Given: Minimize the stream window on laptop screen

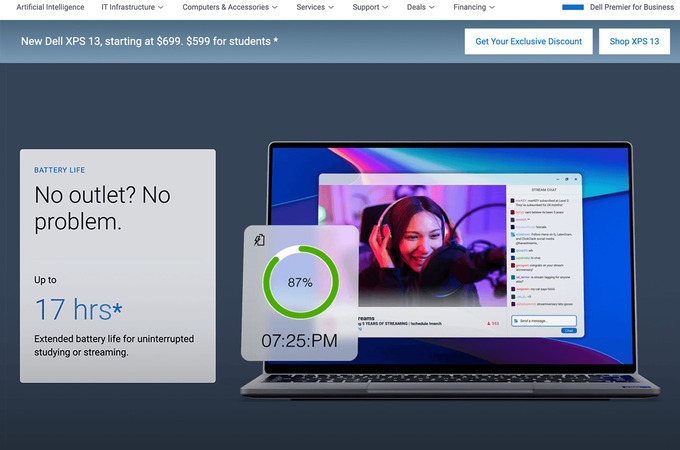Looking at the screenshot, I should (558, 179).
